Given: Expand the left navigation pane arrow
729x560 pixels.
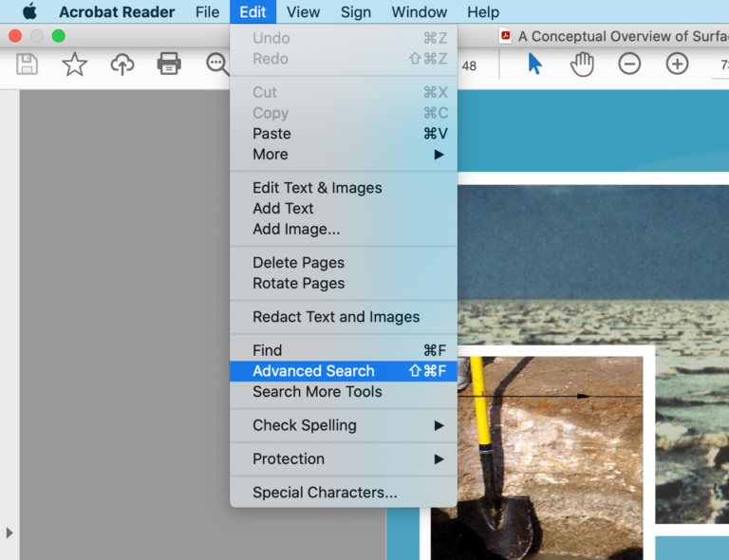Looking at the screenshot, I should click(x=9, y=532).
